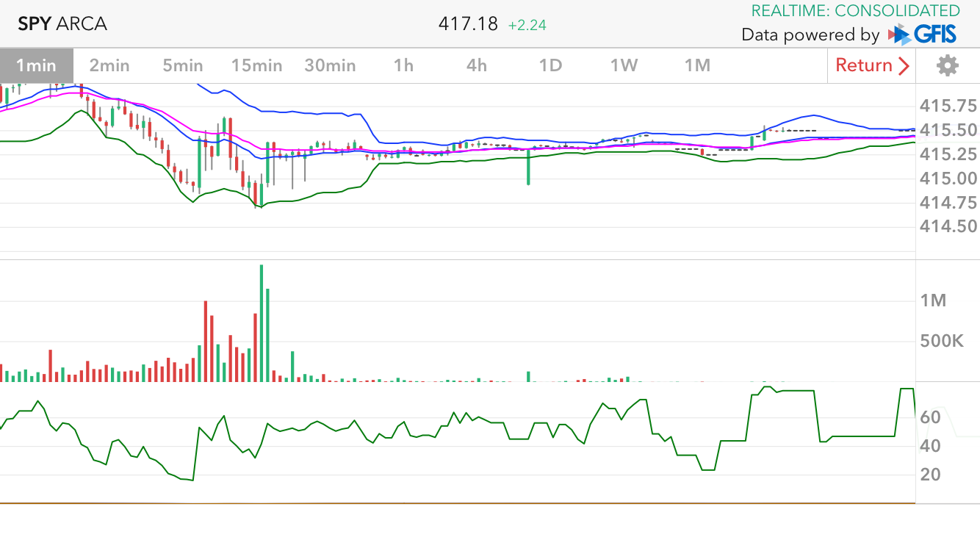Viewport: 980px width, 551px height.
Task: Tap the Return button
Action: [872, 65]
